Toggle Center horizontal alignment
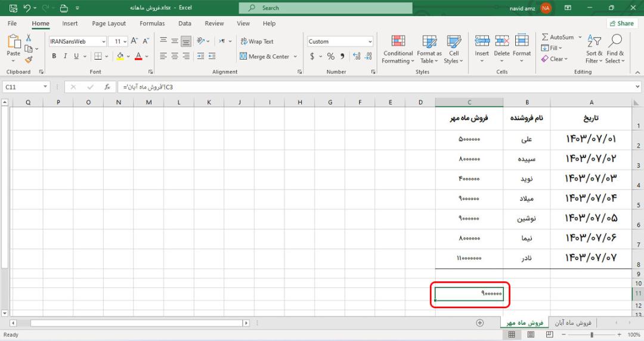The image size is (644, 341). (175, 56)
